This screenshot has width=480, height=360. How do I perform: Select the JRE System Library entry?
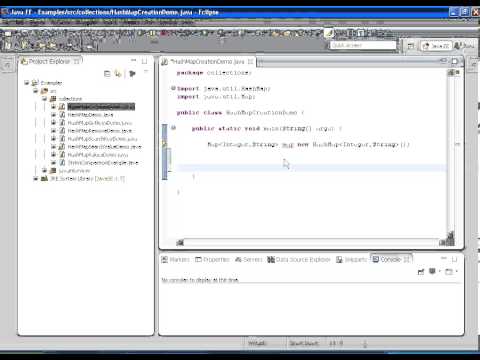88,179
